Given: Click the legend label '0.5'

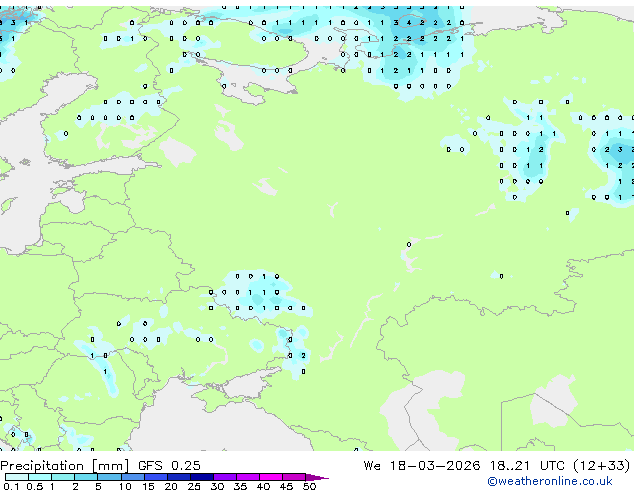Looking at the screenshot, I should [x=34, y=486].
